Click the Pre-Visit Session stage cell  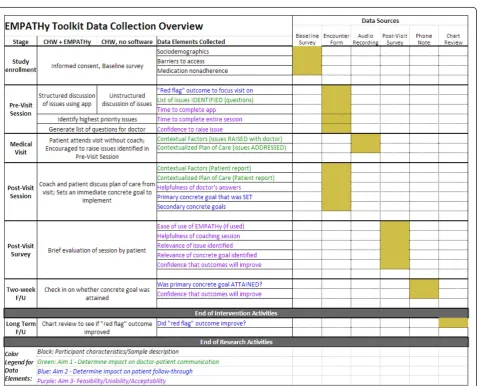pos(21,109)
